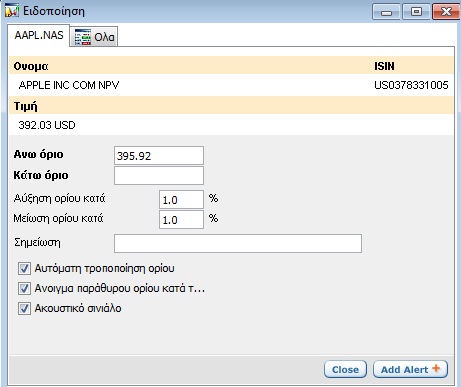
Task: Click the ISIN column header
Action: pos(384,66)
